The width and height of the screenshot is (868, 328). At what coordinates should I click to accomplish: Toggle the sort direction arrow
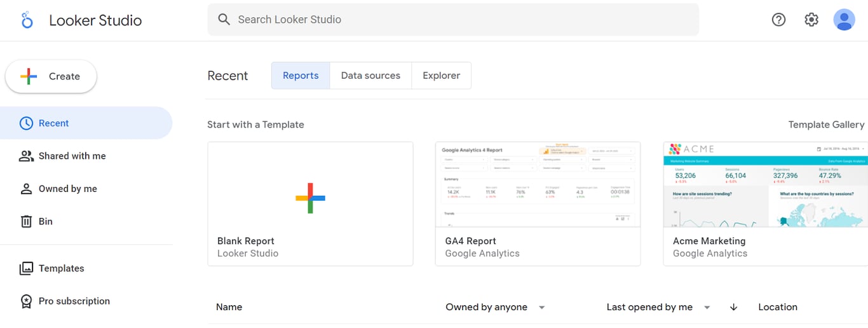[734, 307]
